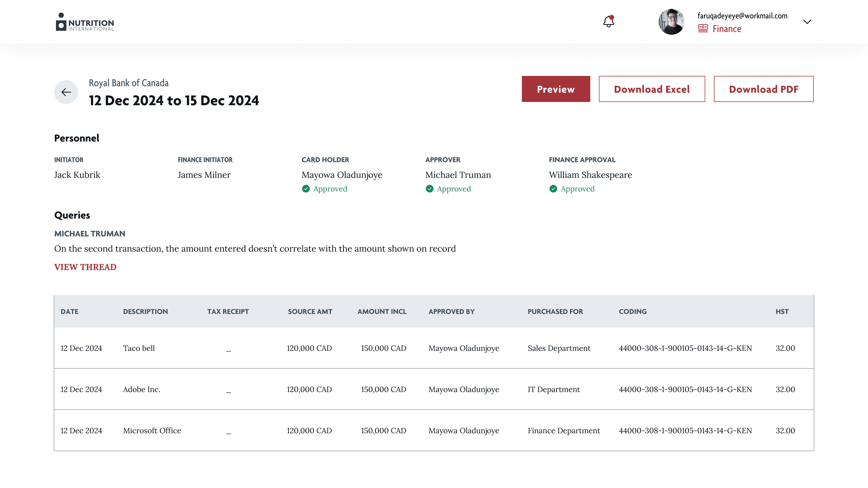Screen dimensions: 868x488
Task: Go back using the left arrow button
Action: click(66, 92)
